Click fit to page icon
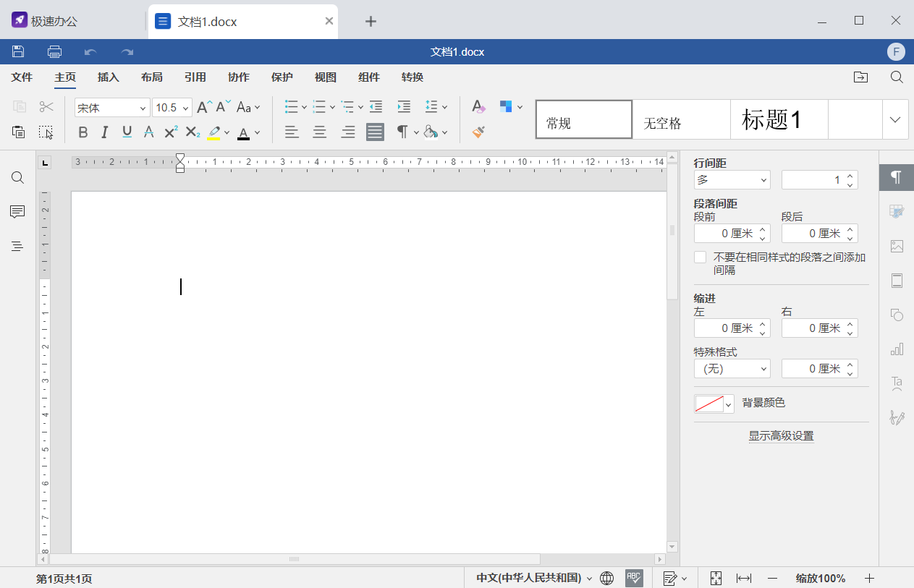Image resolution: width=914 pixels, height=588 pixels. 716,578
